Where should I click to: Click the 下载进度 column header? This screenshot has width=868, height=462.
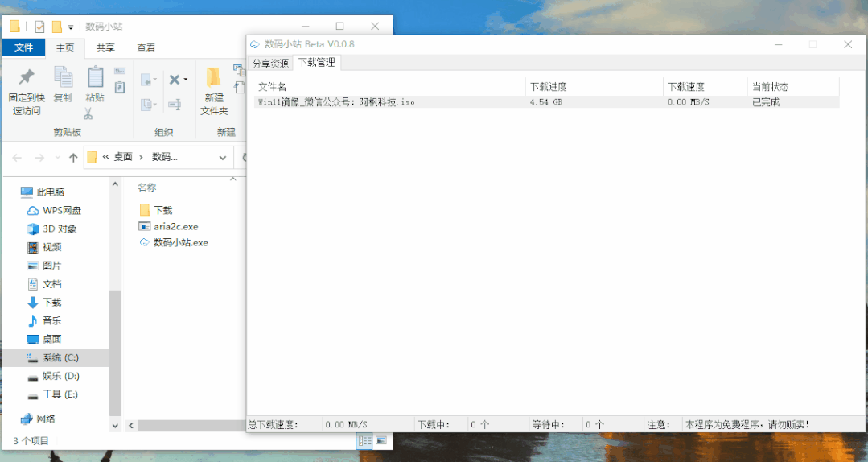pos(594,87)
